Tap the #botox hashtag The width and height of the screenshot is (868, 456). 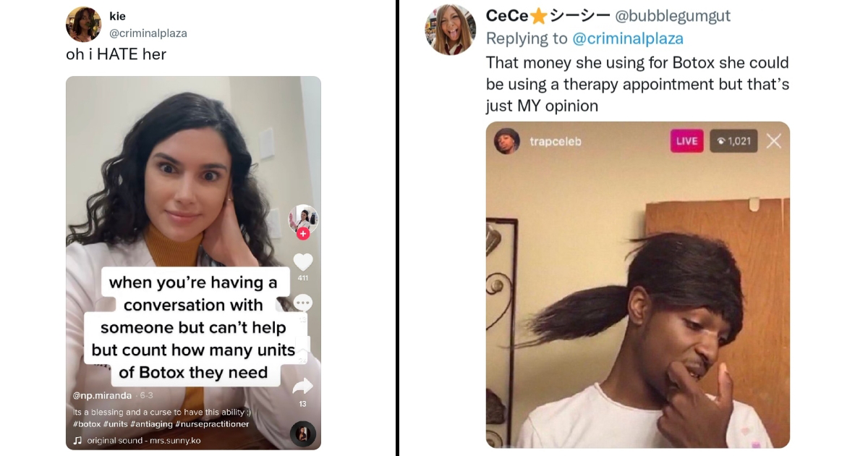[88, 424]
